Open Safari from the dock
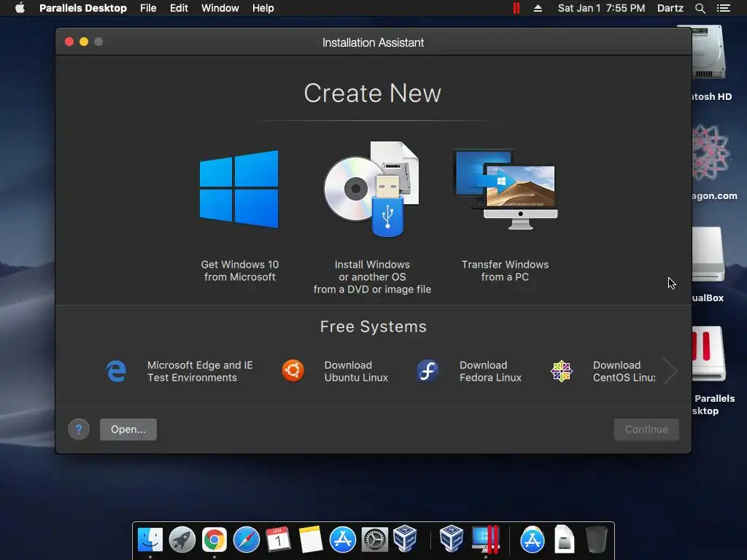This screenshot has width=747, height=560. point(247,540)
